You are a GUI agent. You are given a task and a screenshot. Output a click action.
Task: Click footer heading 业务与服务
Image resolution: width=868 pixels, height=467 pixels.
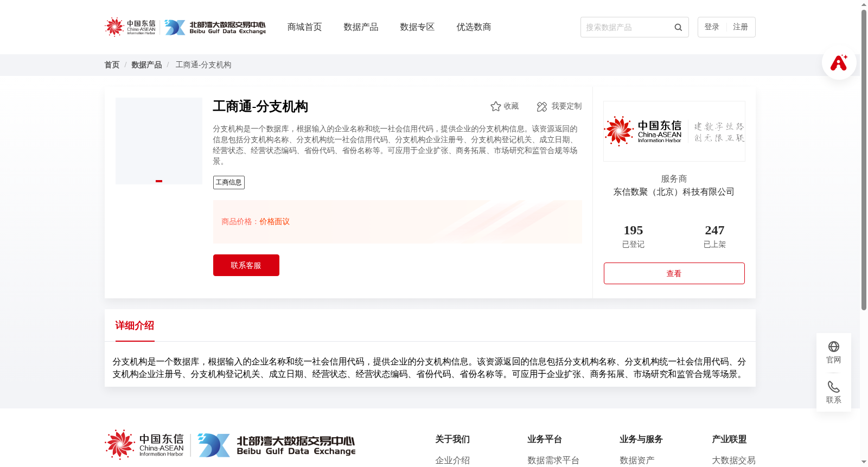(641, 439)
